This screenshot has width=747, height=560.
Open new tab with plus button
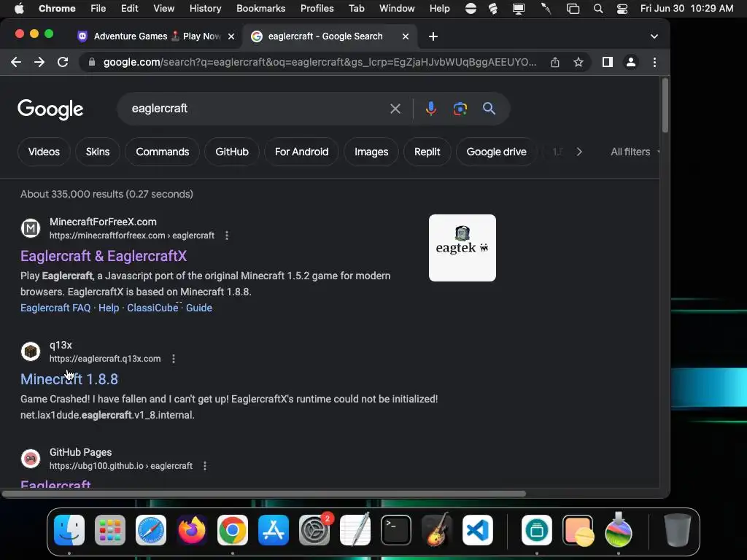[433, 36]
